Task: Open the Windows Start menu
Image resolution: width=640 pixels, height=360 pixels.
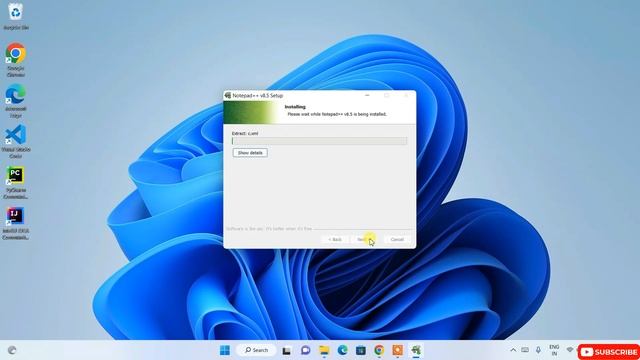Action: [224, 350]
